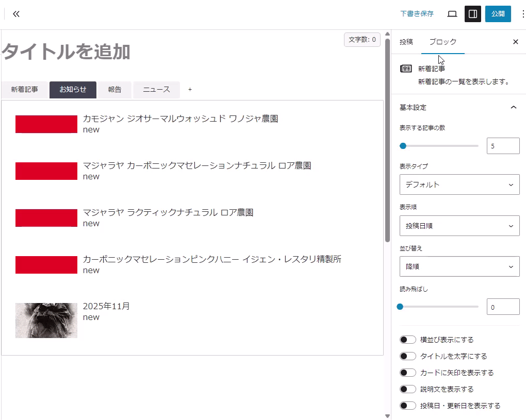Enable 投稿日・更新日を表示する toggle
Image resolution: width=526 pixels, height=420 pixels.
(x=408, y=406)
